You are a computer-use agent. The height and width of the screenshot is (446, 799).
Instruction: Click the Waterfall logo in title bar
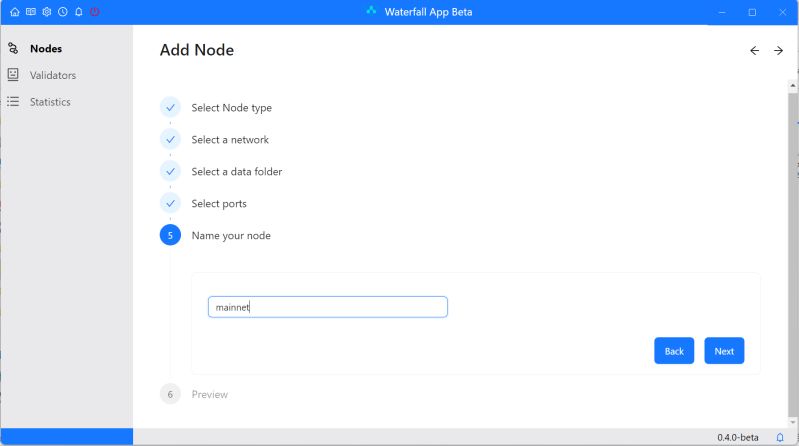tap(371, 11)
